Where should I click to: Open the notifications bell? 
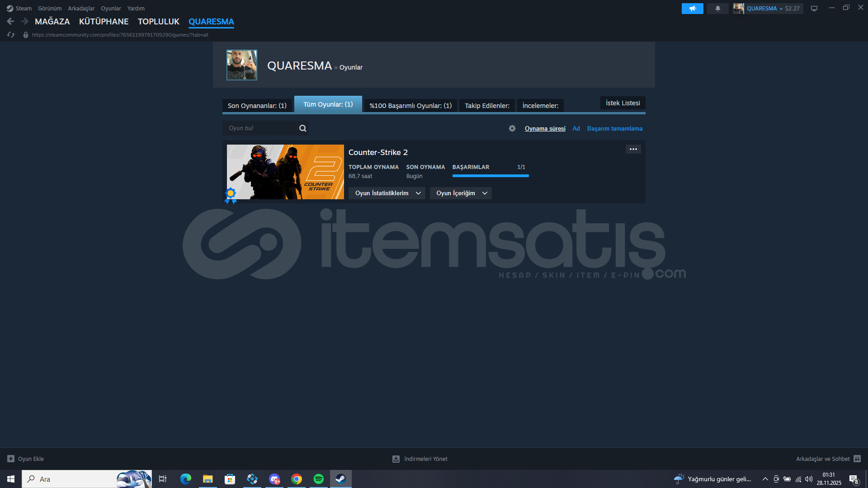(717, 9)
